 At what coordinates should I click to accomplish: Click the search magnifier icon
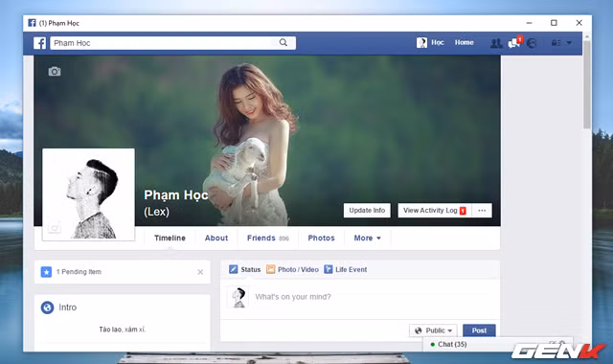tap(284, 42)
